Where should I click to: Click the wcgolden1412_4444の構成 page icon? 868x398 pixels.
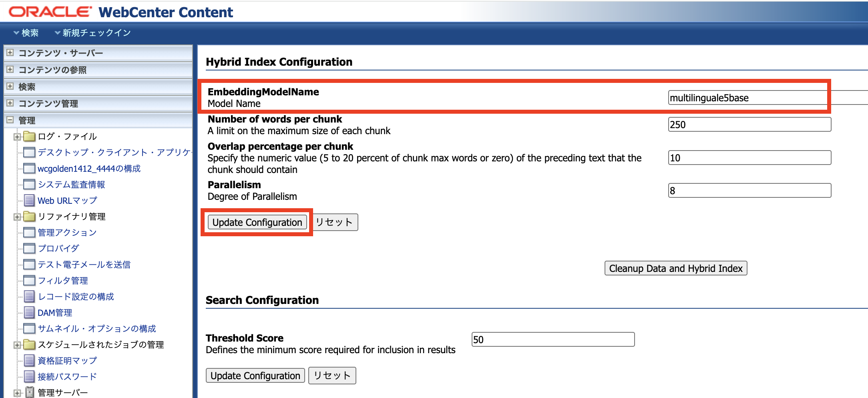[29, 169]
